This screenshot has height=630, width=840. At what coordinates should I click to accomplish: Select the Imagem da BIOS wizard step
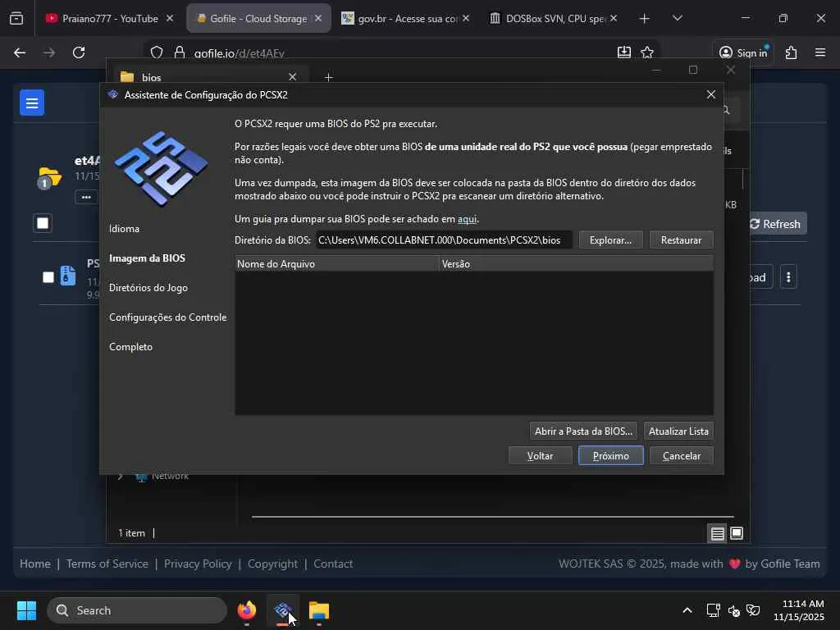click(148, 258)
